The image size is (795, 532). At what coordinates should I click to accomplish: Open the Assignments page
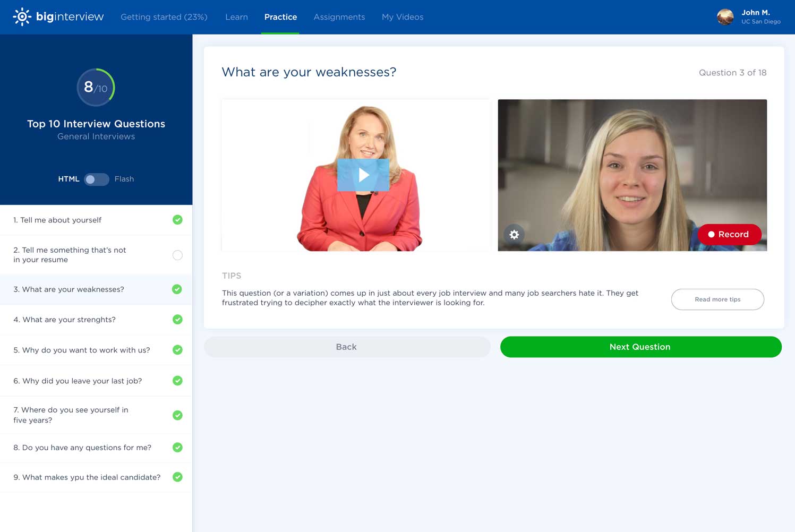tap(339, 16)
